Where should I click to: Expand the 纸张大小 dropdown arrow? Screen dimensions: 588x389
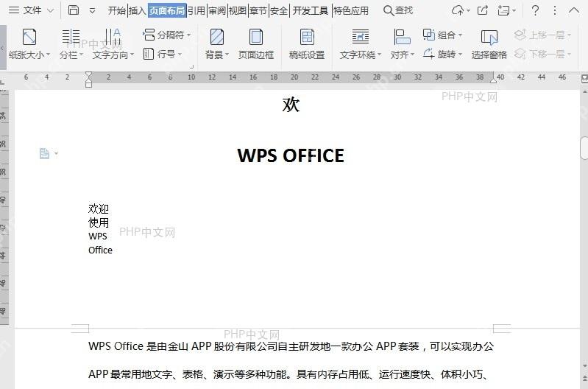tap(48, 55)
